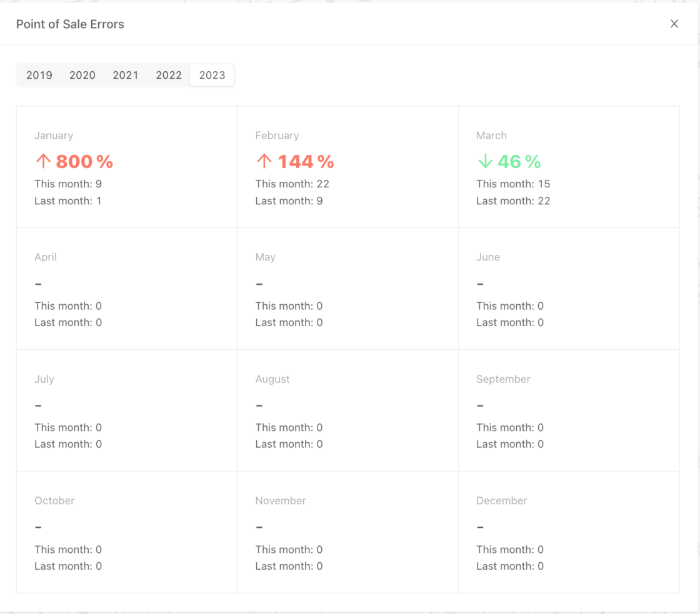Select the February error card
This screenshot has height=614, width=700.
(x=347, y=167)
